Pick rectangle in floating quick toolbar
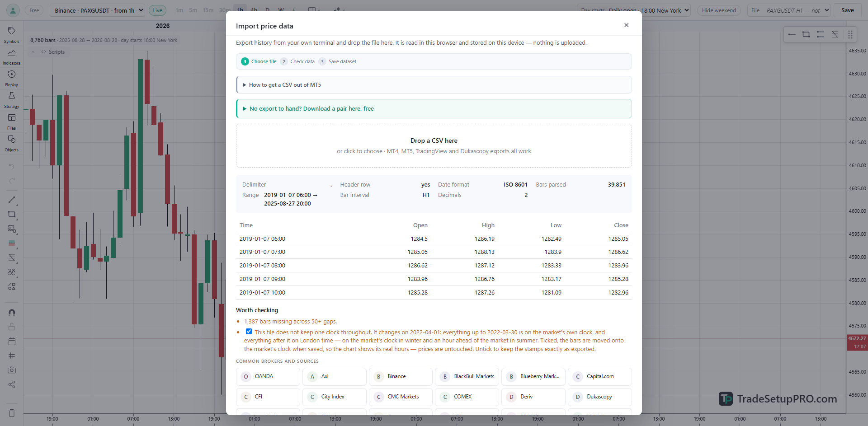 [806, 34]
